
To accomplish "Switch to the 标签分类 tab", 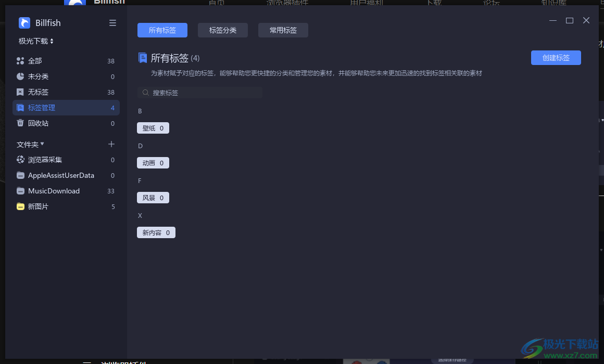I will [x=222, y=30].
